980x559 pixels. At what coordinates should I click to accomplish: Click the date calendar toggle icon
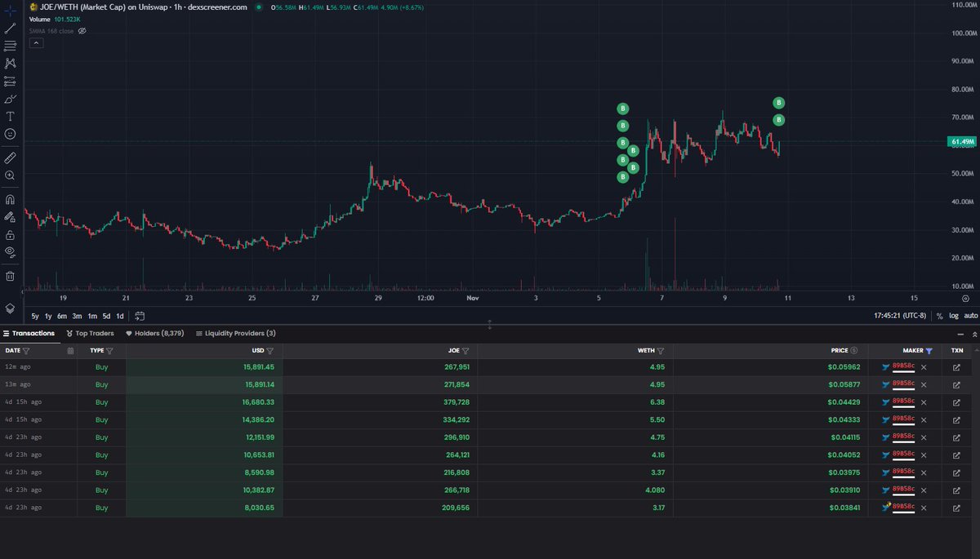[70, 350]
